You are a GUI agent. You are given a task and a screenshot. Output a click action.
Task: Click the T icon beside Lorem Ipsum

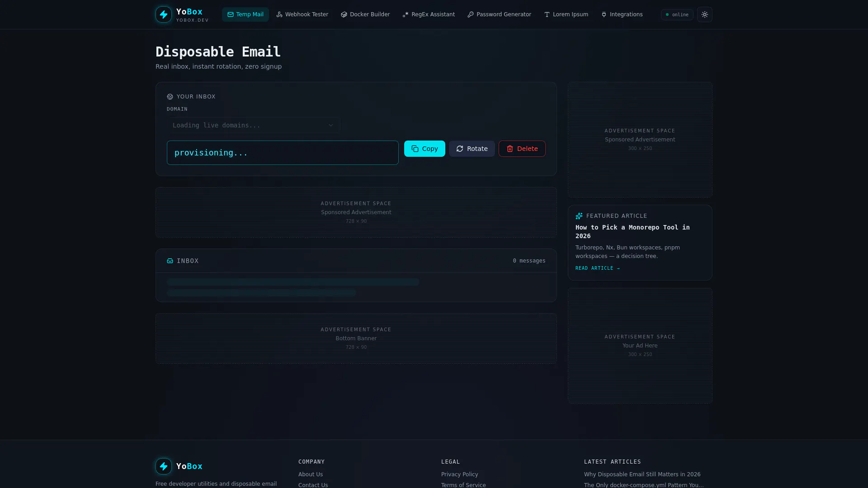coord(547,14)
